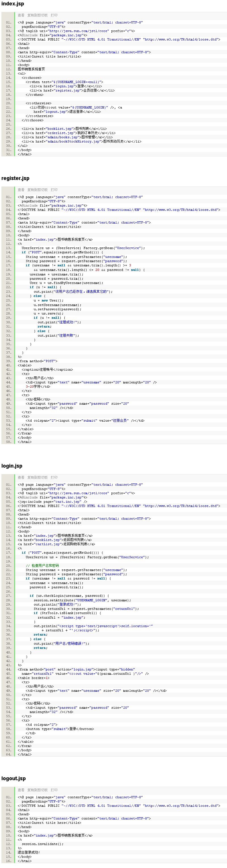Click the StrTools.isBlank(returnUrl) line
The image size is (227, 868).
67,613
